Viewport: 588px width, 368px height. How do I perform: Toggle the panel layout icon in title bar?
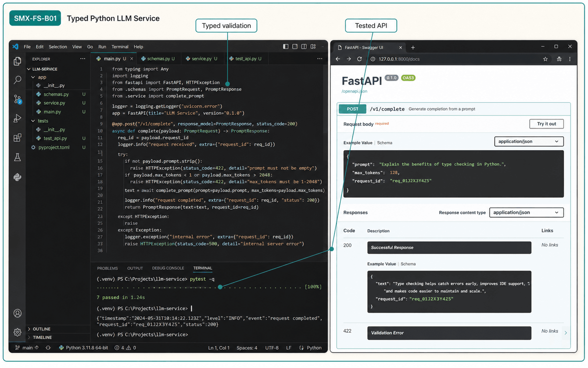click(295, 47)
